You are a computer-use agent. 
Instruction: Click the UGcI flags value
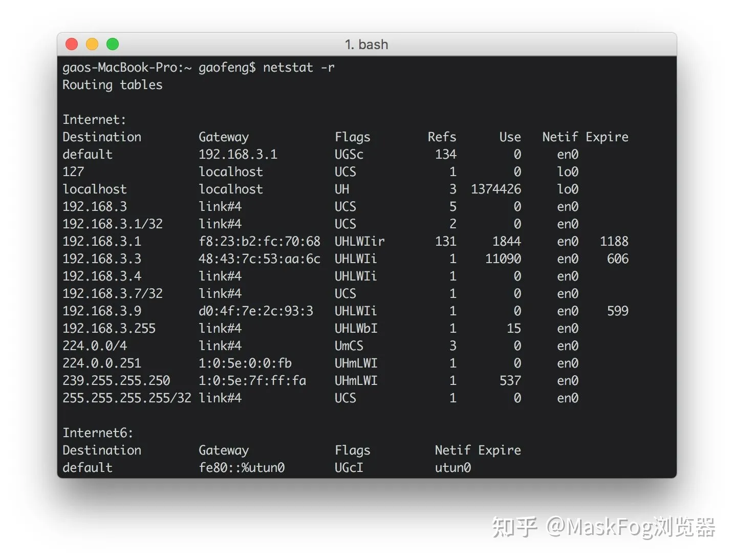(x=349, y=468)
